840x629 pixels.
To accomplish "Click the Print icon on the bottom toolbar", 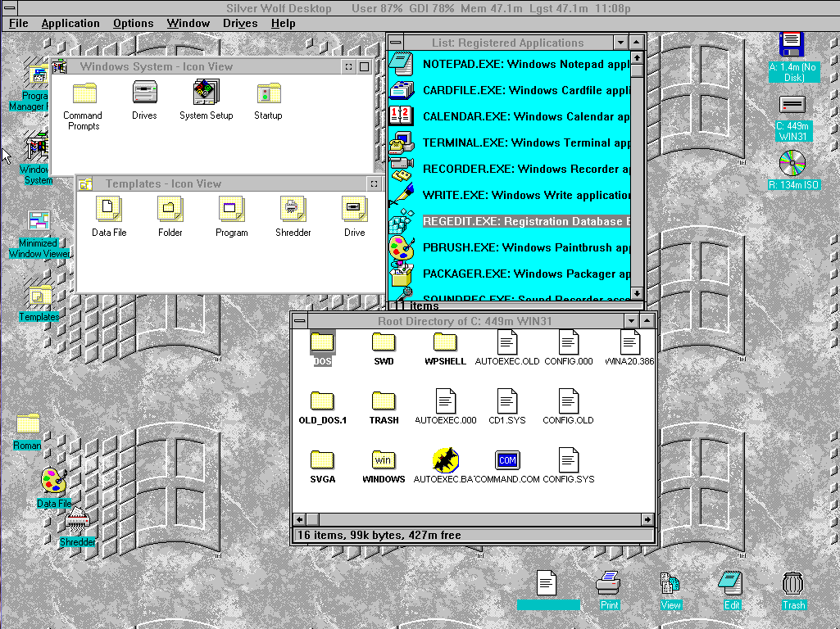I will (609, 583).
